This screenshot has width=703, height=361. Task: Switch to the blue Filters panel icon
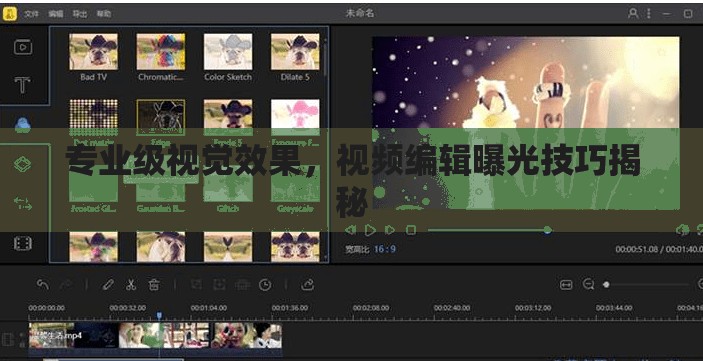tap(22, 125)
